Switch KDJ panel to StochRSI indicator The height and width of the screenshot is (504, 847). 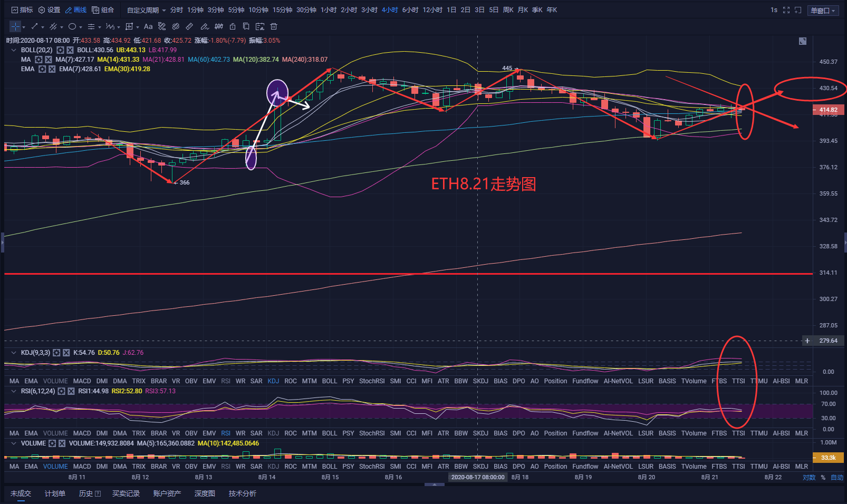pos(372,381)
